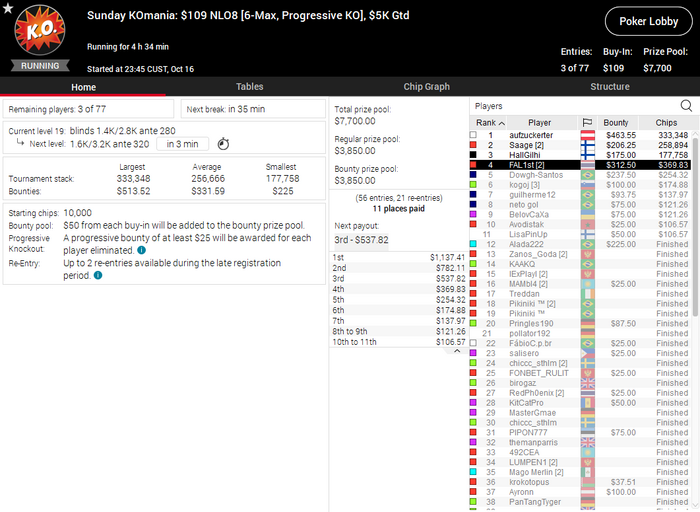Click the blue tag beside Dowgh-Santos

click(x=473, y=175)
